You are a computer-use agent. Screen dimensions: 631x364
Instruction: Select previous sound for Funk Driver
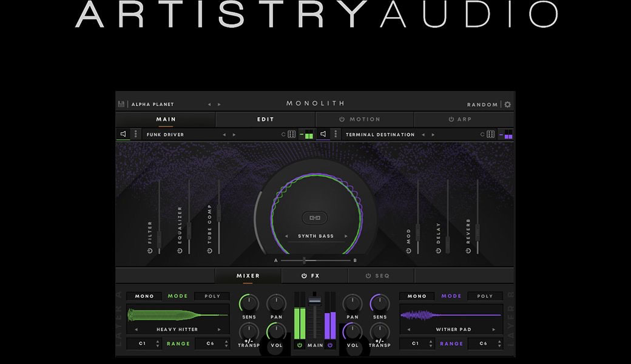[224, 135]
